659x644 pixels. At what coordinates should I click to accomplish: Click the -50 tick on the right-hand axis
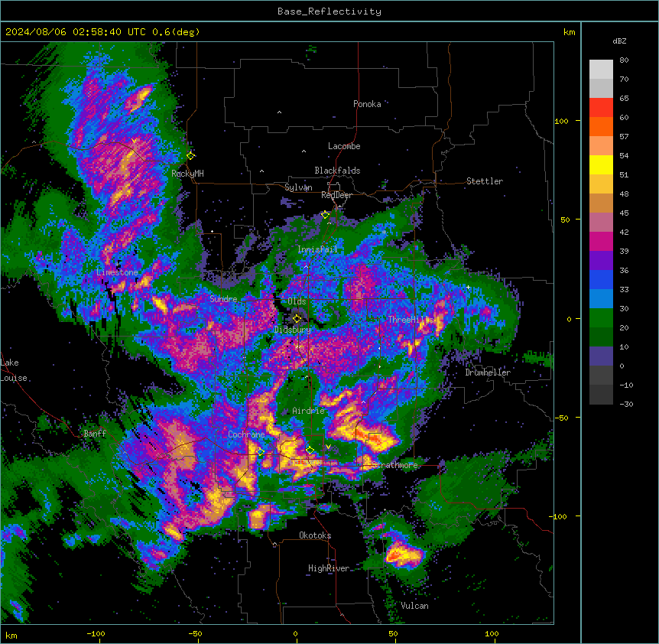coord(561,418)
